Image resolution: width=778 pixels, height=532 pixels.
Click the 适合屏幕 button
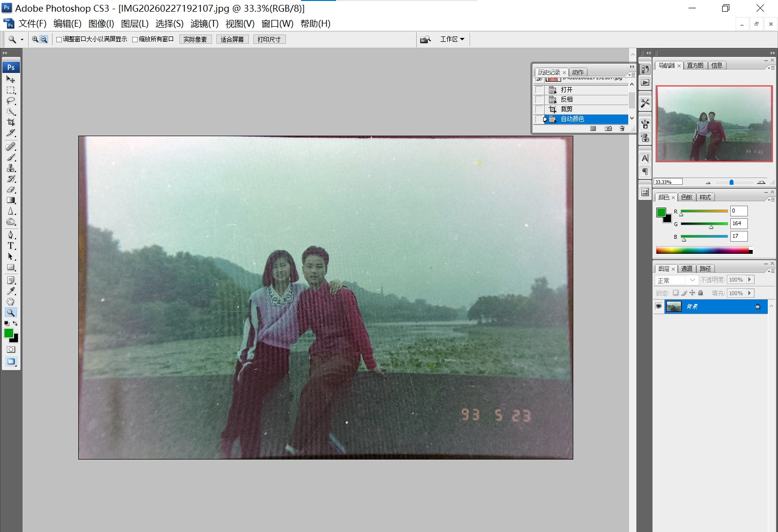click(x=232, y=39)
